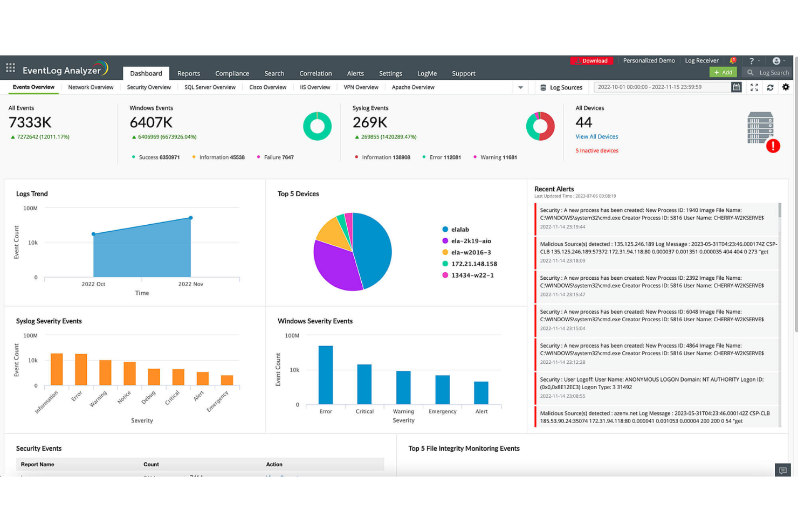Screen dimensions: 798x532
Task: Click the notification bell icon
Action: tap(732, 60)
